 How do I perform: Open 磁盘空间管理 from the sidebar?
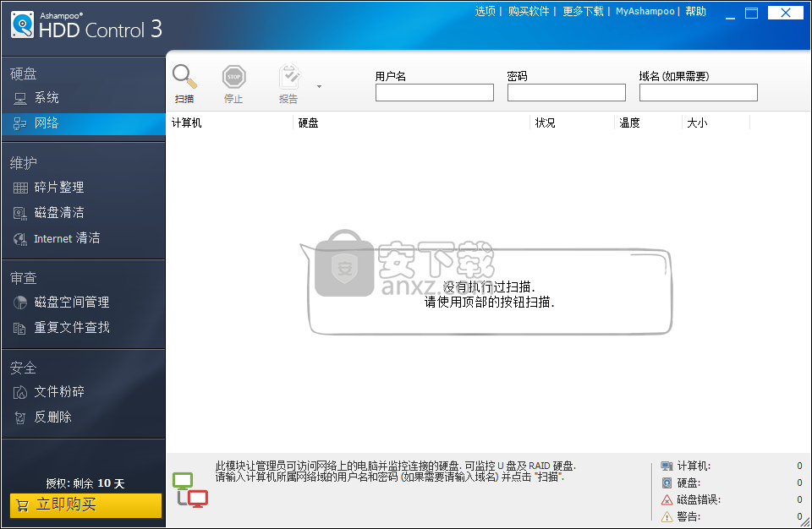[84, 303]
